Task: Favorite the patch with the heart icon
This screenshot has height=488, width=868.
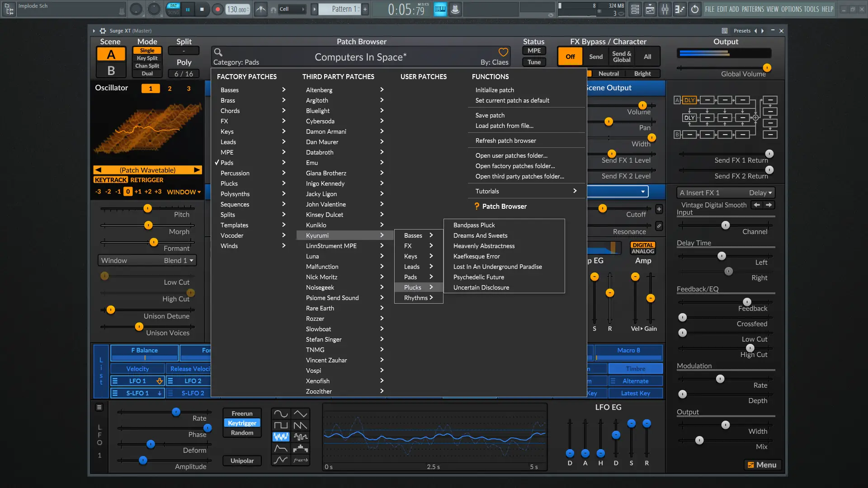Action: [503, 52]
